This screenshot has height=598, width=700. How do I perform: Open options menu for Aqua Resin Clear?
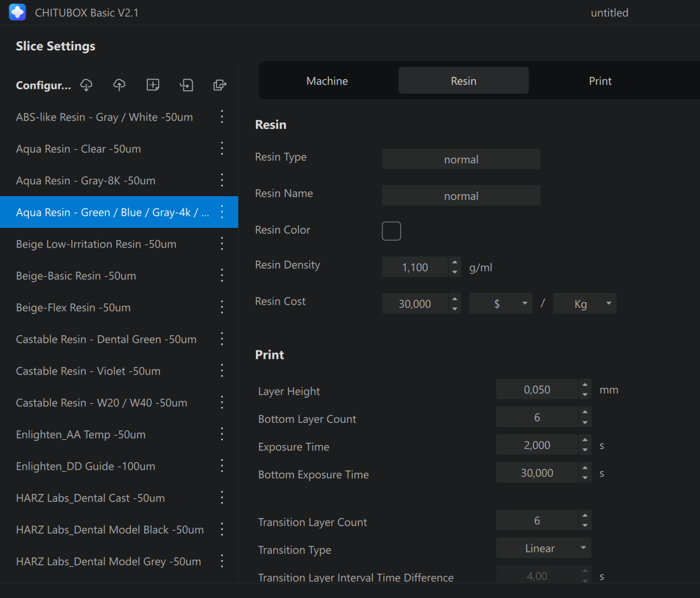click(222, 149)
